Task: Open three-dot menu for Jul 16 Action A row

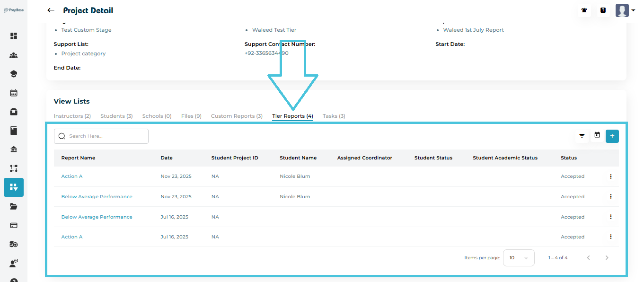Action: (x=610, y=237)
